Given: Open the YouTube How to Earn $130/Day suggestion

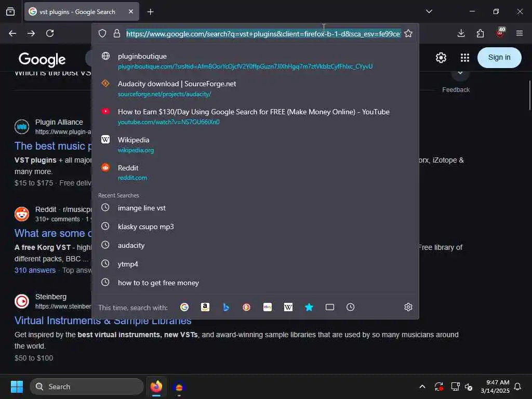Looking at the screenshot, I should [255, 116].
